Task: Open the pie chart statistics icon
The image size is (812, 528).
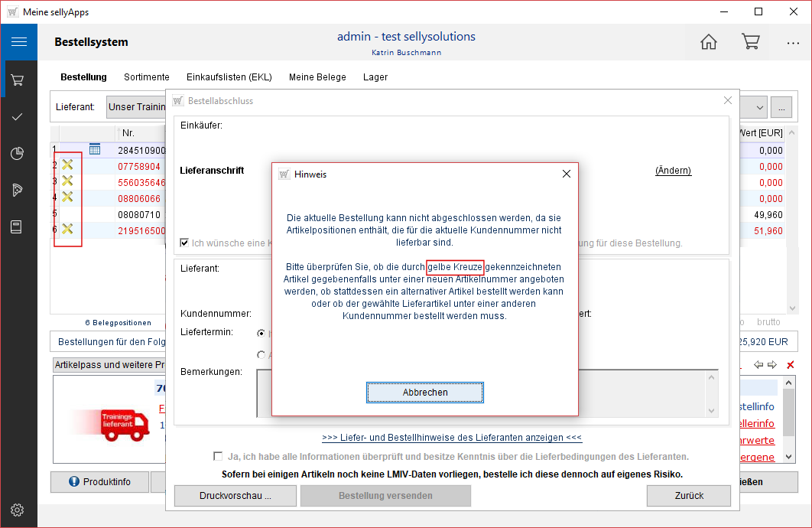Action: [18, 153]
